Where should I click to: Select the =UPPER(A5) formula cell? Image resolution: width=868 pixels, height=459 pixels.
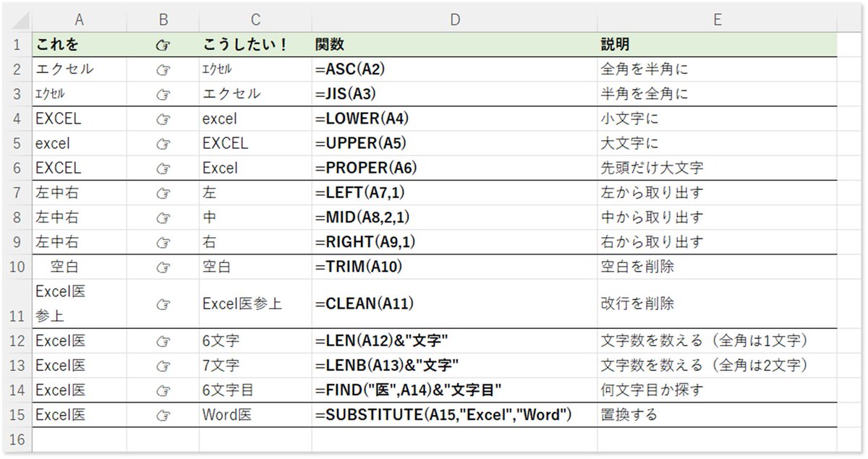[454, 143]
